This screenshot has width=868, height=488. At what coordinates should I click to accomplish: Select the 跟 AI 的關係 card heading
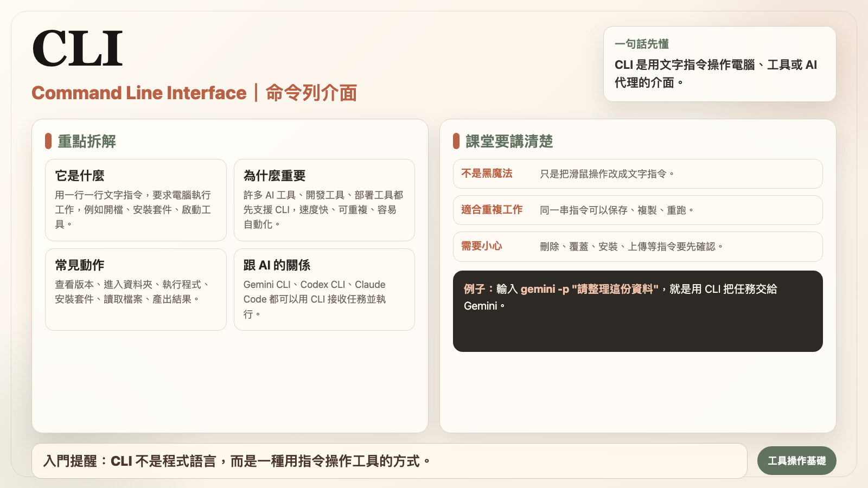pyautogui.click(x=277, y=265)
